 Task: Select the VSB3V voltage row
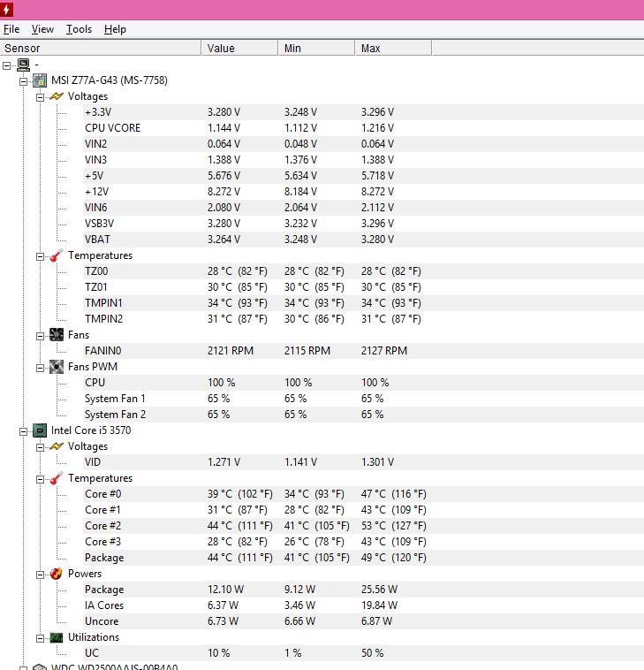pyautogui.click(x=363, y=224)
